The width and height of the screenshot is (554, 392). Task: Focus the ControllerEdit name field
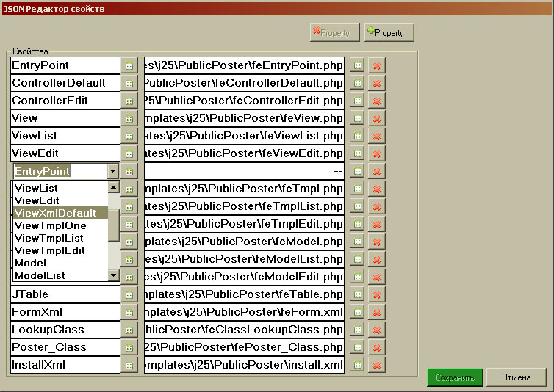click(65, 101)
